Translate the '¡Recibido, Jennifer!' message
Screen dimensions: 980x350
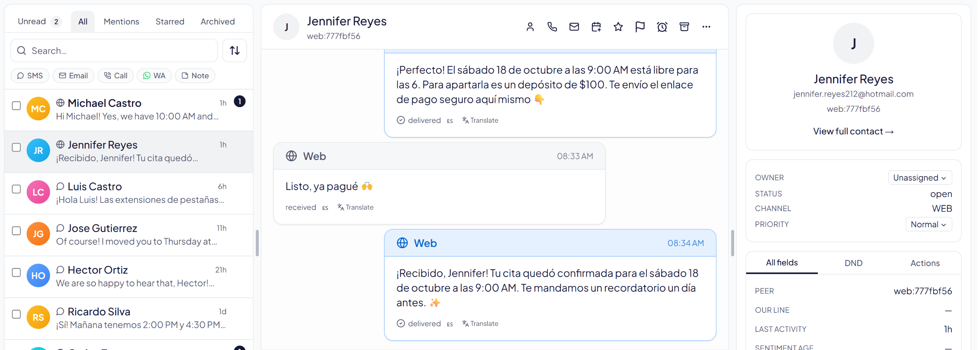coord(481,324)
